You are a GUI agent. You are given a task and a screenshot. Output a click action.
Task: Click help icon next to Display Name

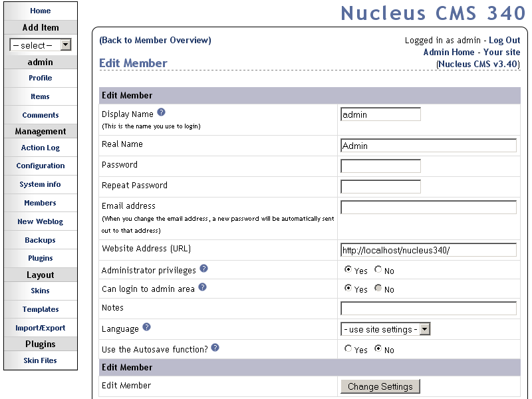(x=162, y=113)
